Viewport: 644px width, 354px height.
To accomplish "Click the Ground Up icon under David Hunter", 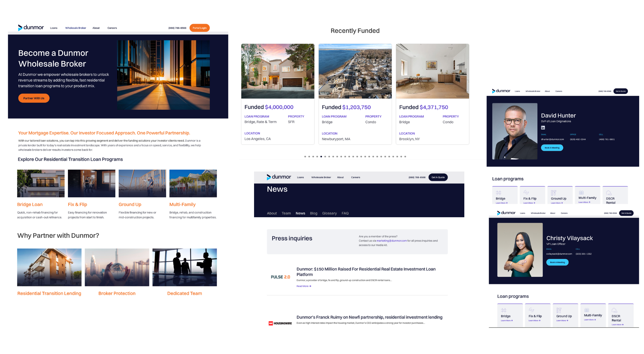I will coord(554,193).
